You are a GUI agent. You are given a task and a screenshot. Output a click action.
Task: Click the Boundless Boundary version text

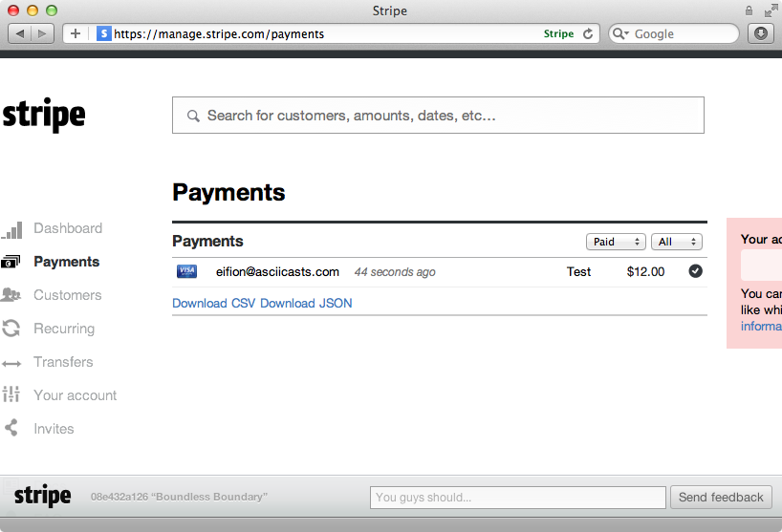click(179, 497)
